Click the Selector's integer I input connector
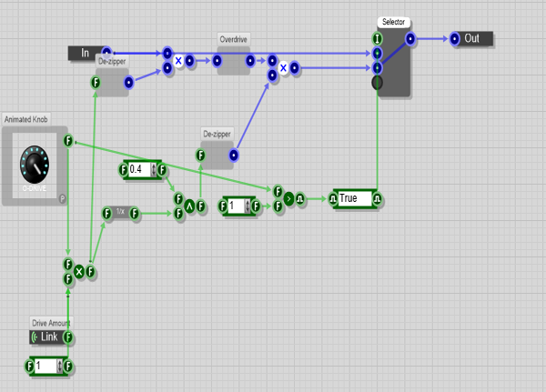Screen dimensions: 546x392 (377, 39)
